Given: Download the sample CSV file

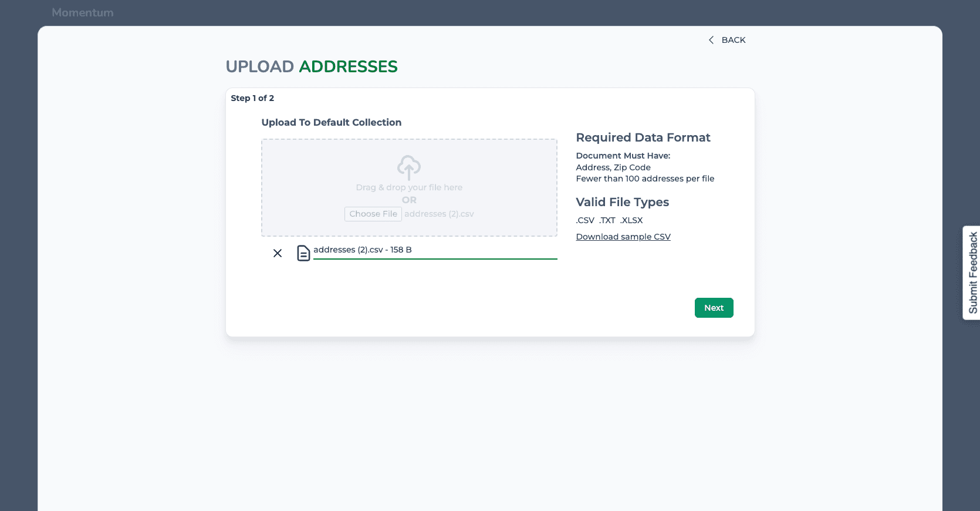Looking at the screenshot, I should click(x=623, y=237).
